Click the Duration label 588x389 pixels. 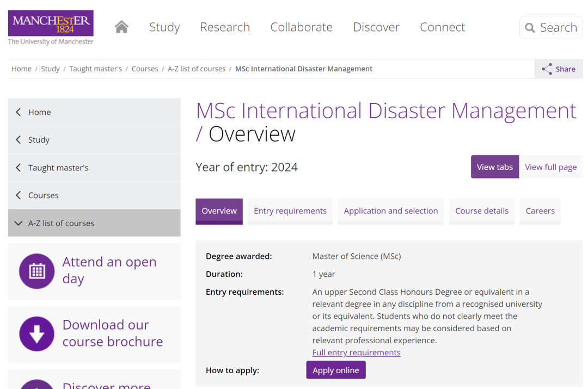point(224,274)
